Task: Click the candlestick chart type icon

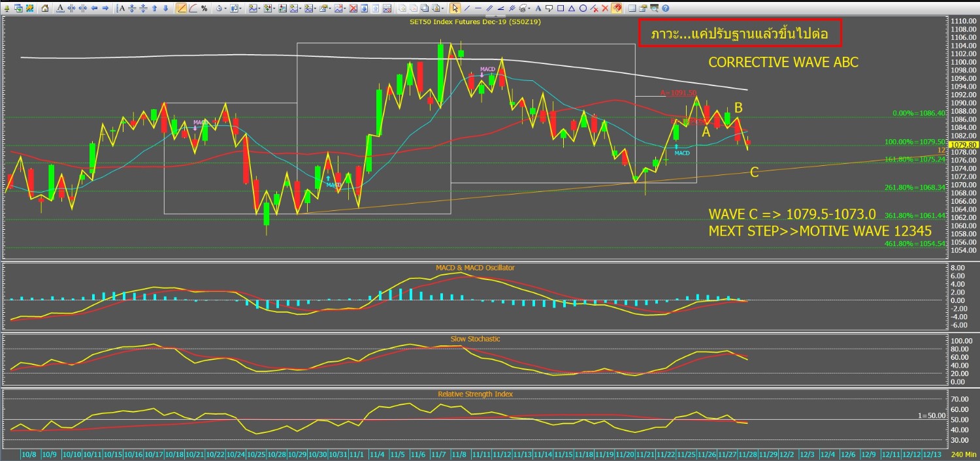Action: [x=234, y=8]
